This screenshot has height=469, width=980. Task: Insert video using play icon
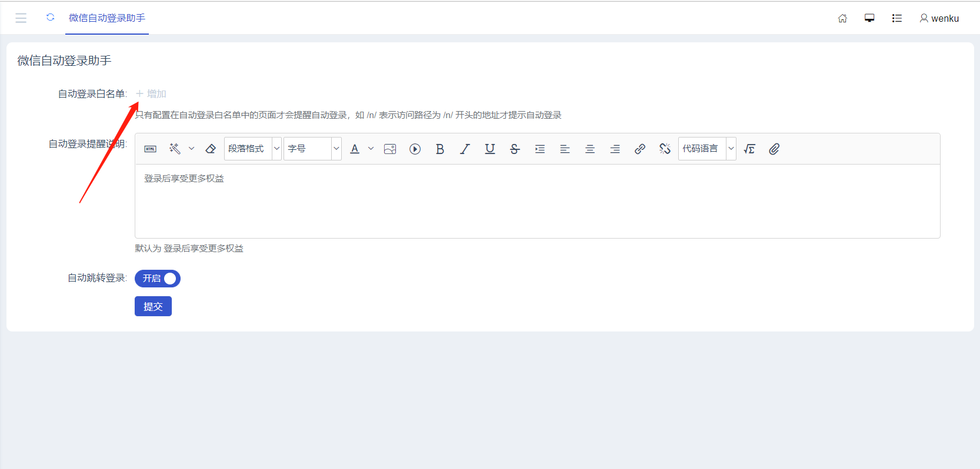415,149
